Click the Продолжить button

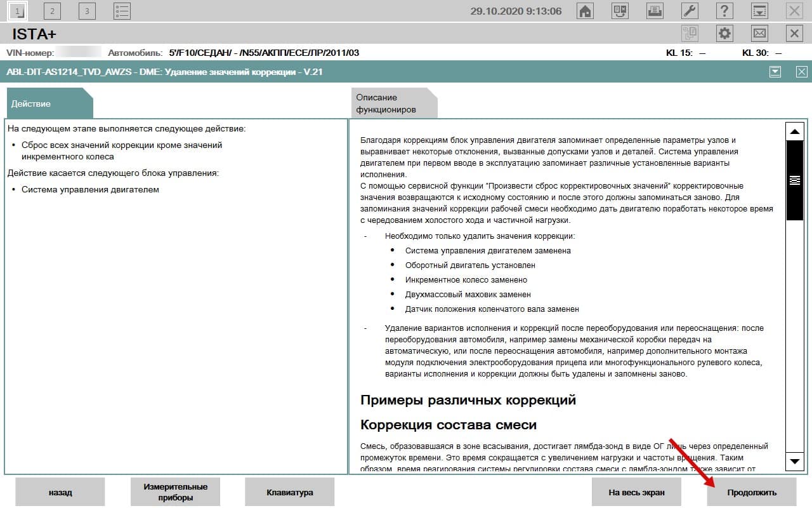[752, 492]
